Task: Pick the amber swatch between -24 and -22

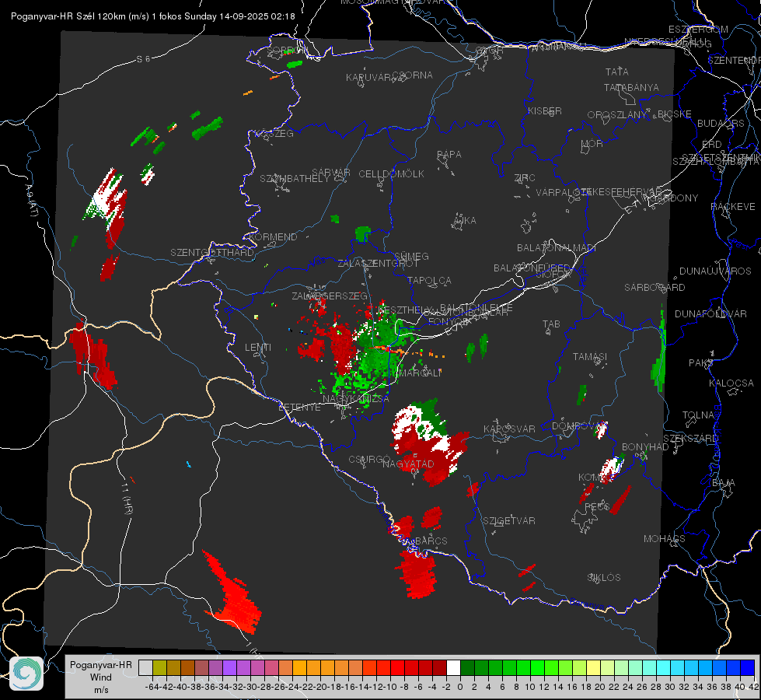Action: click(x=299, y=667)
